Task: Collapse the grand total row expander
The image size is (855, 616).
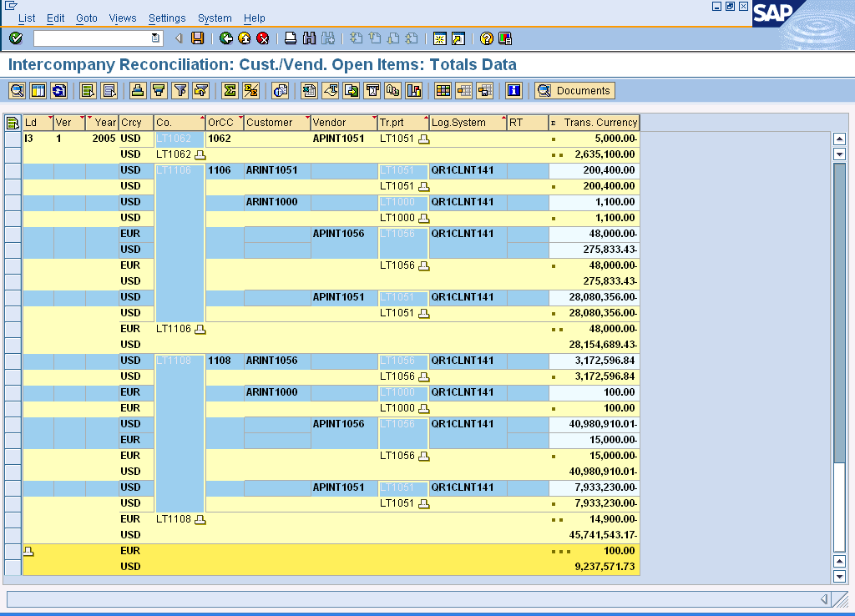Action: [28, 551]
